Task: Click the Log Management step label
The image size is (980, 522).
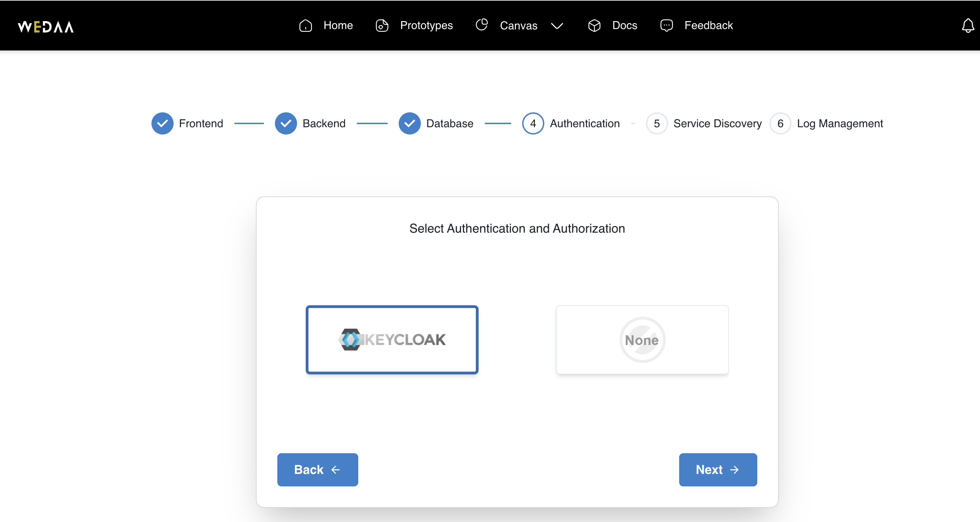Action: click(x=840, y=123)
